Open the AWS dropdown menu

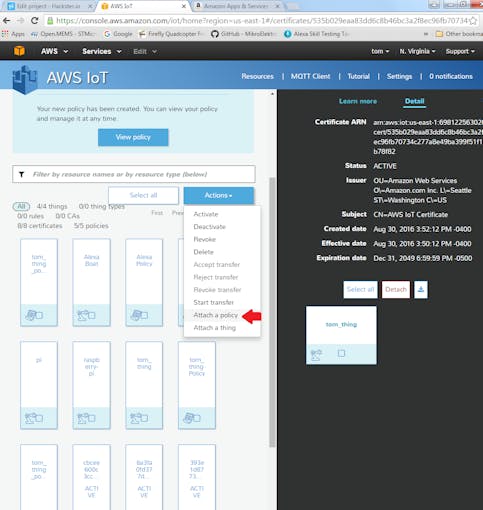click(x=54, y=51)
